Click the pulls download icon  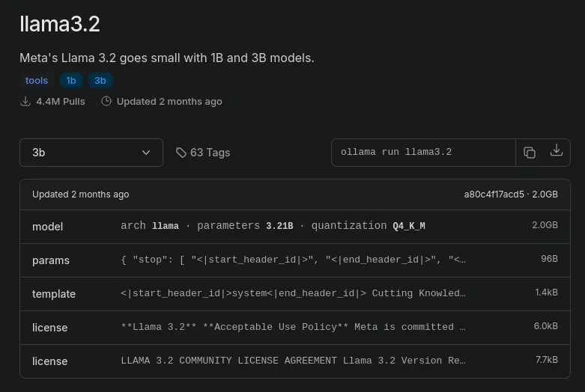click(25, 101)
